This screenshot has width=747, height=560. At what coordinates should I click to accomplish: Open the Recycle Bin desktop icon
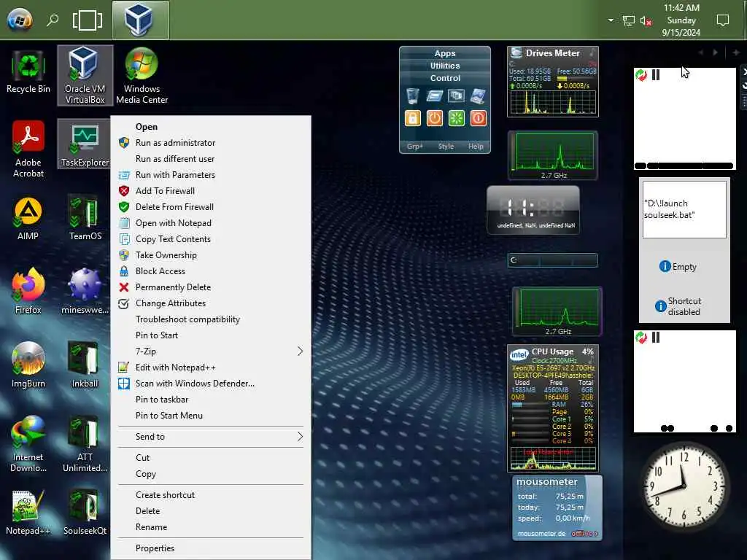tap(28, 74)
